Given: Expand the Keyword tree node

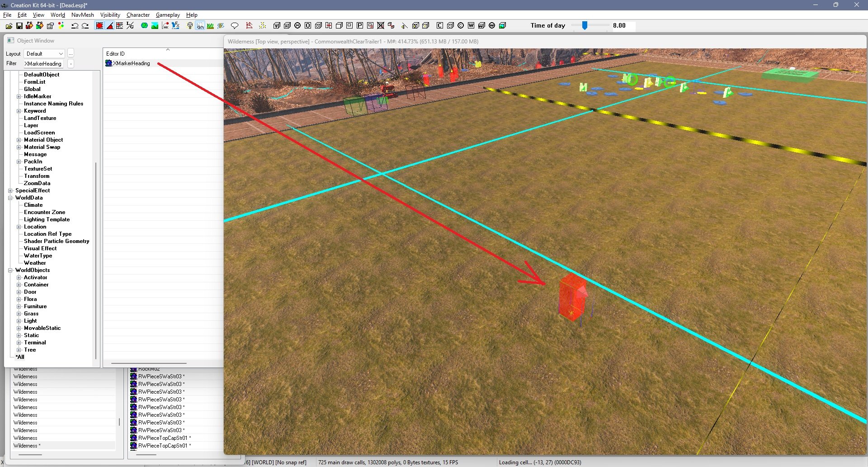Looking at the screenshot, I should (19, 111).
